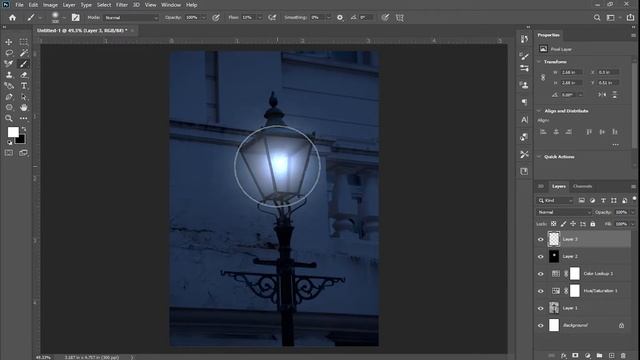Select the Rectangular Marquee tool
Screen dimensions: 640x360
(24, 42)
